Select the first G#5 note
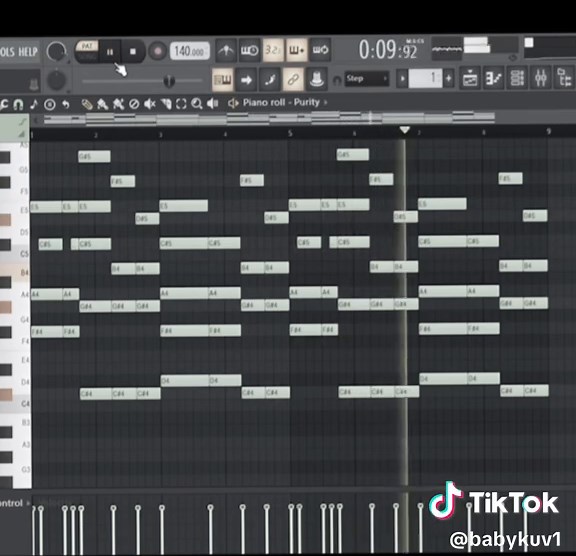This screenshot has width=576, height=556. tap(94, 156)
